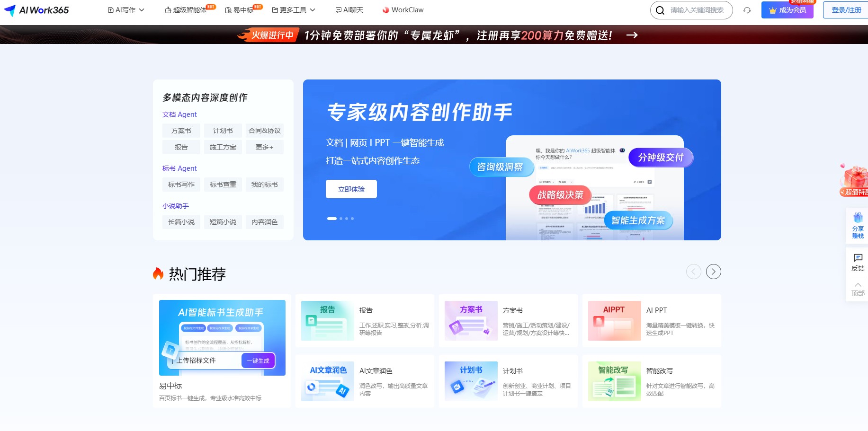868x431 pixels.
Task: Expand the 更多工具 dropdown menu
Action: pyautogui.click(x=294, y=10)
